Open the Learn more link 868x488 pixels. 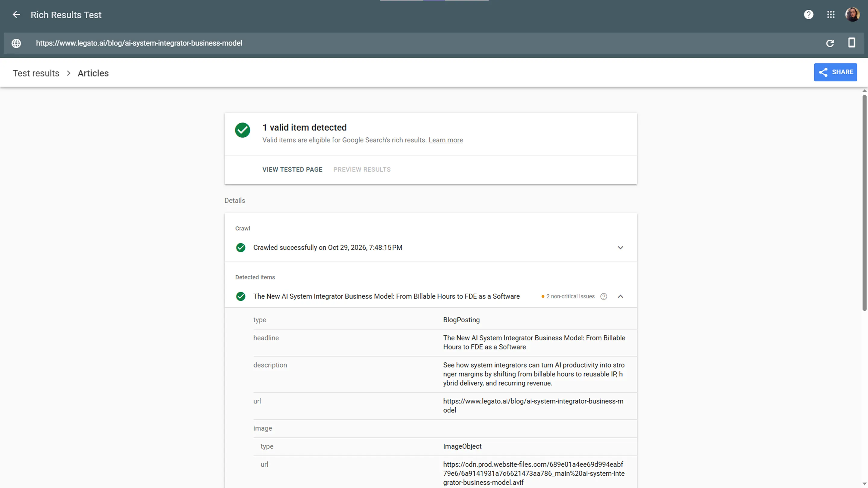[x=445, y=140]
